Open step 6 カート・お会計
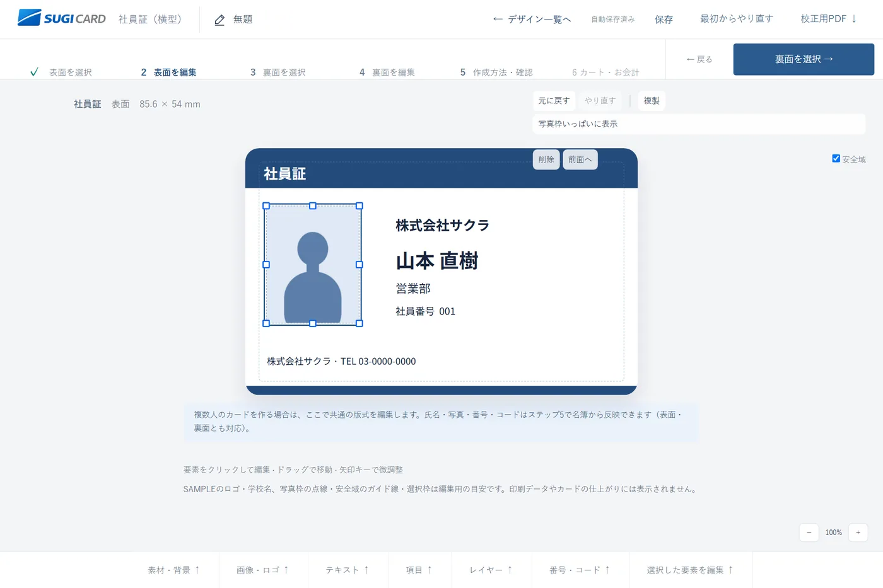 605,72
